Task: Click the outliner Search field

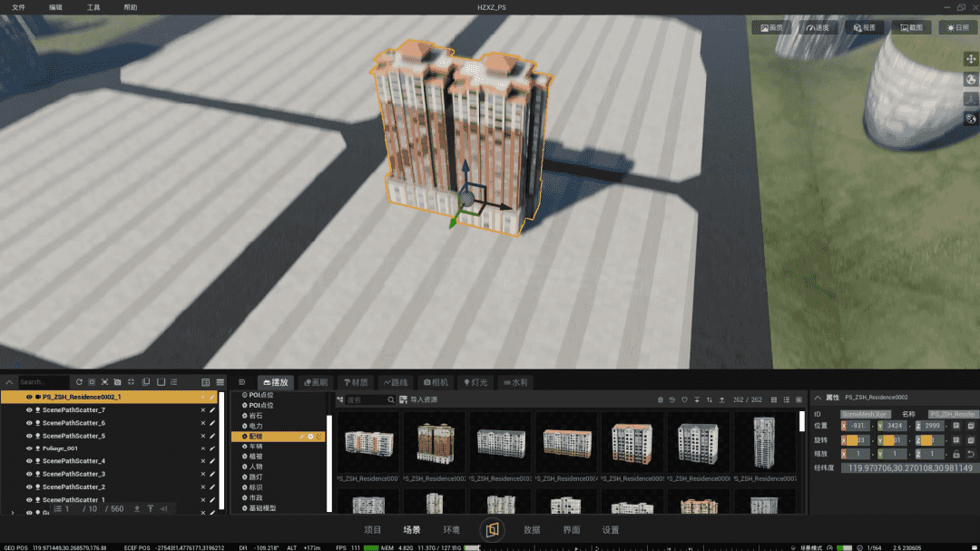Action: point(43,382)
